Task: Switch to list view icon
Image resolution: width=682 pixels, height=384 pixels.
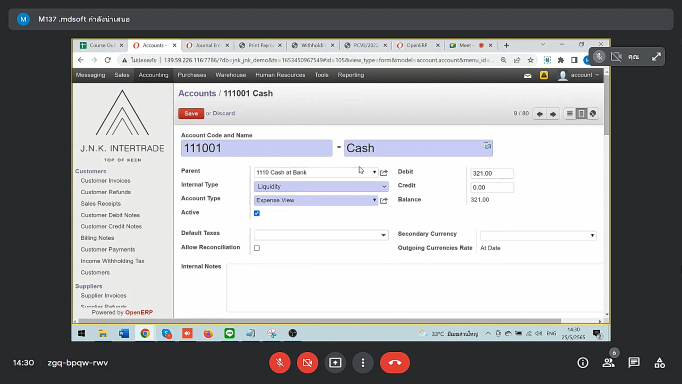Action: [x=569, y=114]
